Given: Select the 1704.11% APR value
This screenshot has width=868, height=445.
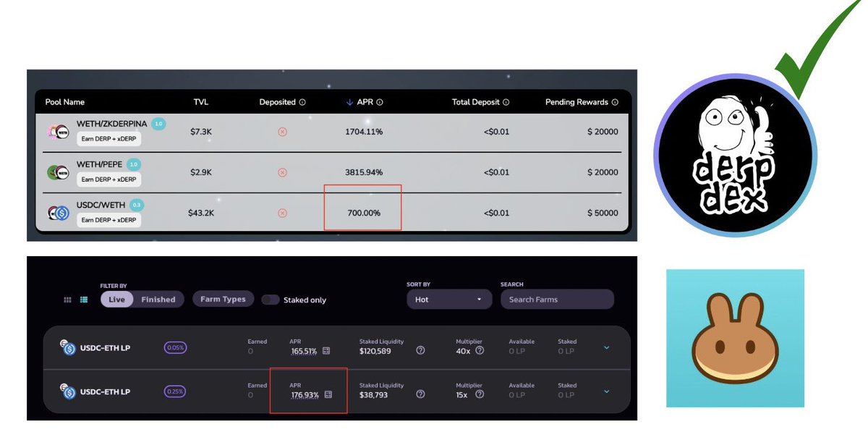Looking at the screenshot, I should (364, 132).
